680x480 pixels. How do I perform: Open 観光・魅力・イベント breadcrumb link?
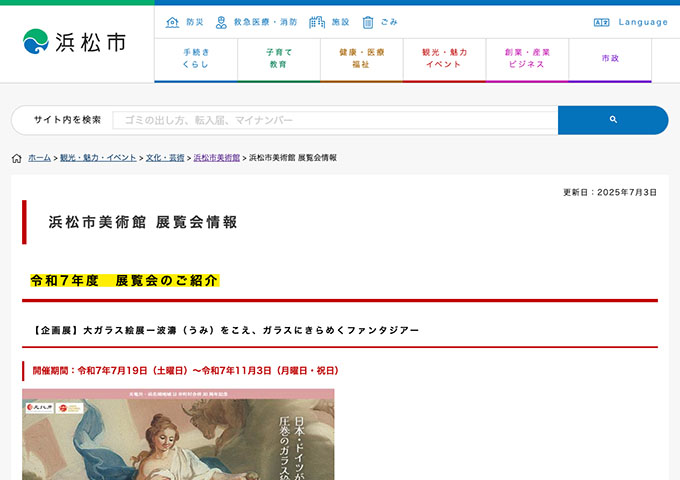point(98,158)
